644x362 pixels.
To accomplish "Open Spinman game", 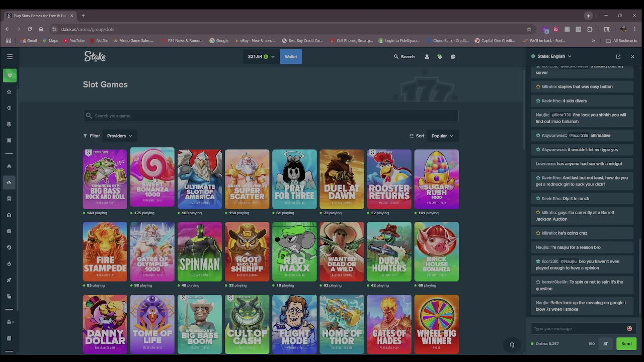I will click(200, 251).
